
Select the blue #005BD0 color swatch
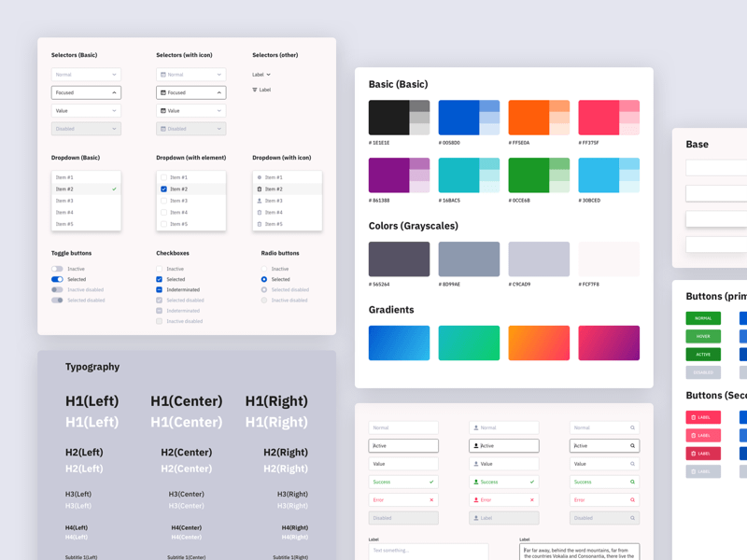click(460, 119)
